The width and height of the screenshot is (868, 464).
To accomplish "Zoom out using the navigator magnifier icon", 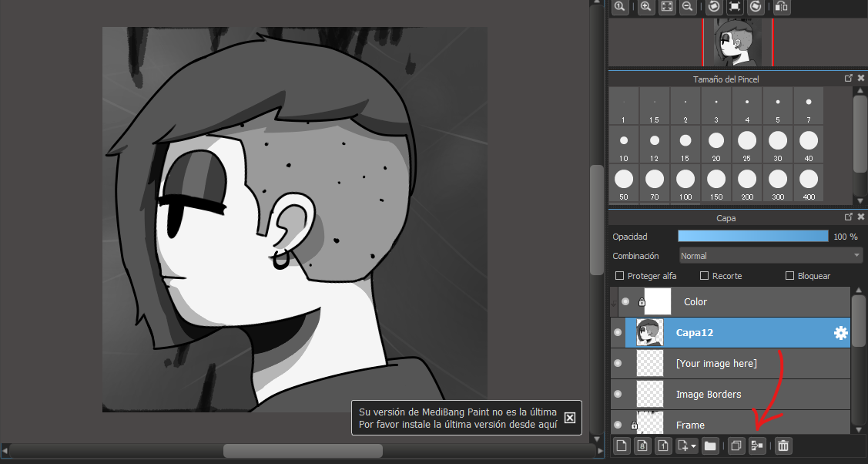I will point(687,6).
